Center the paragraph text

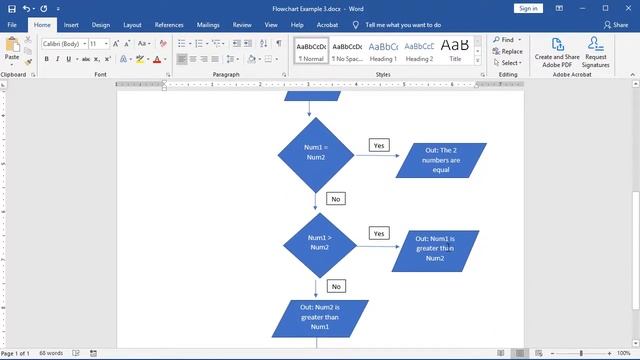(x=193, y=60)
